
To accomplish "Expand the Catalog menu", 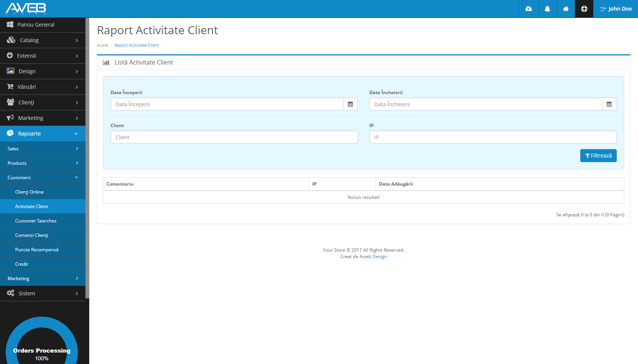I will pos(43,40).
